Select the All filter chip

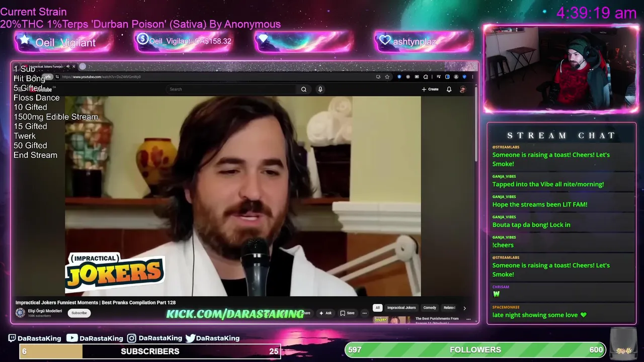[377, 308]
